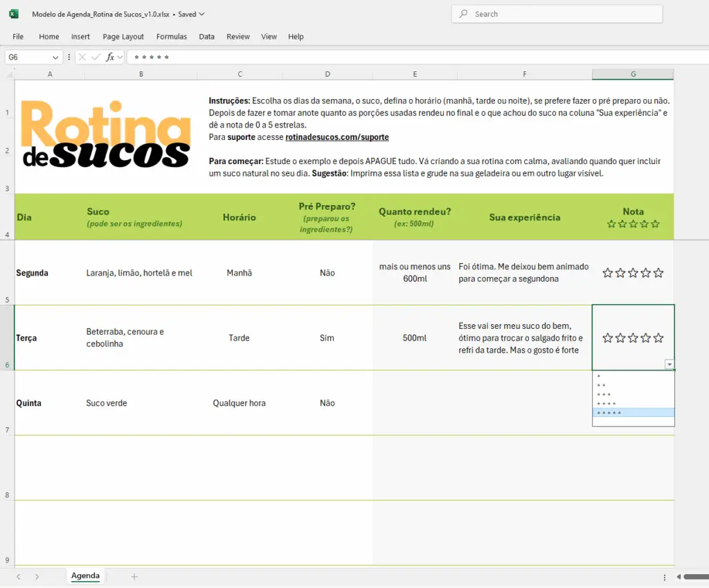Open the Name Box dropdown arrow
Image resolution: width=709 pixels, height=588 pixels.
pos(55,57)
